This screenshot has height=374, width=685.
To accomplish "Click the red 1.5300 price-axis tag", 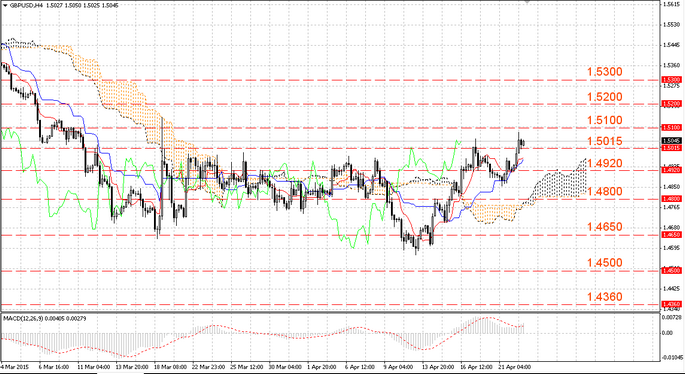I will coord(671,80).
